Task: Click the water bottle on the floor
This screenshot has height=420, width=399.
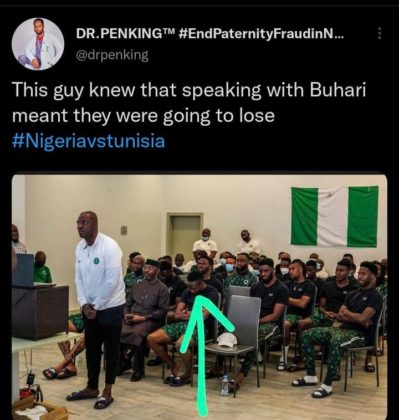Action: tap(225, 384)
